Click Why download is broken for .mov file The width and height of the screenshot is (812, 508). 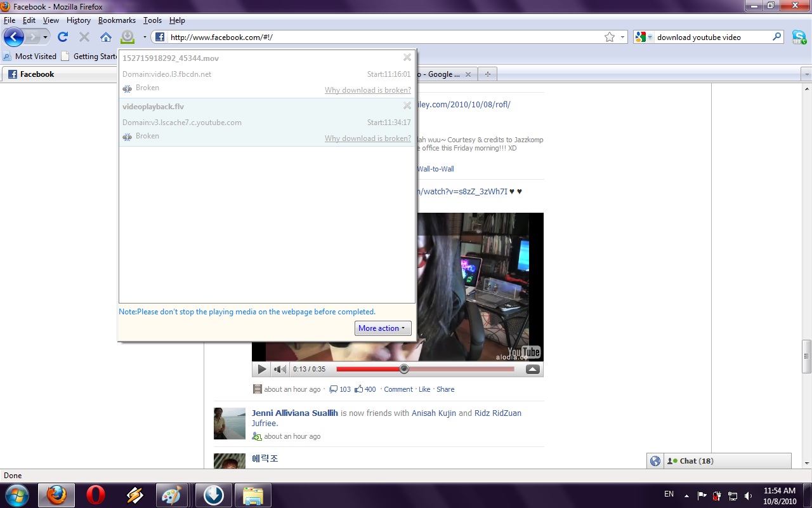pos(368,90)
